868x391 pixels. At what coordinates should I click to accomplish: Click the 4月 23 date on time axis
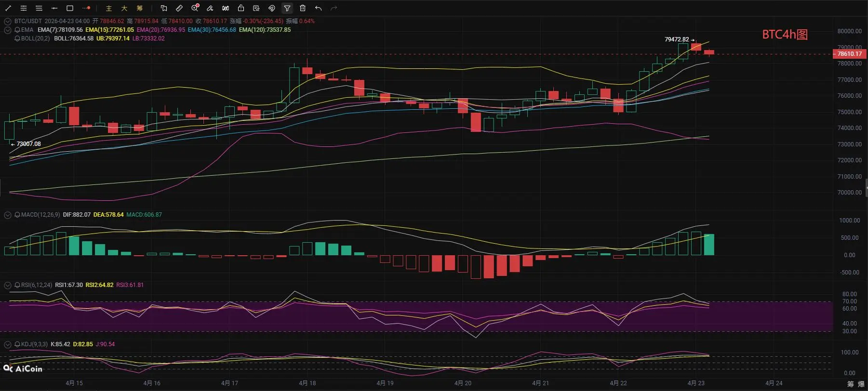[x=696, y=383]
